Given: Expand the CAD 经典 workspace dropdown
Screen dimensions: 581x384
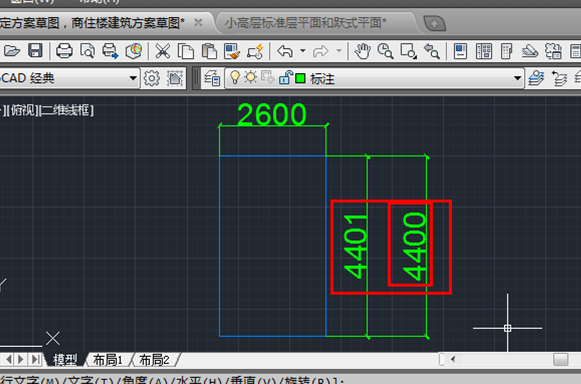Looking at the screenshot, I should [x=133, y=78].
